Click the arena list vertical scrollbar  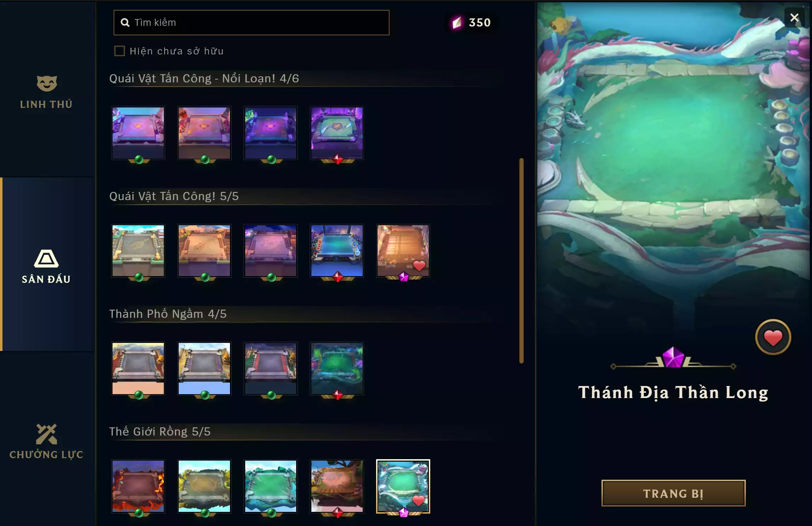click(521, 261)
